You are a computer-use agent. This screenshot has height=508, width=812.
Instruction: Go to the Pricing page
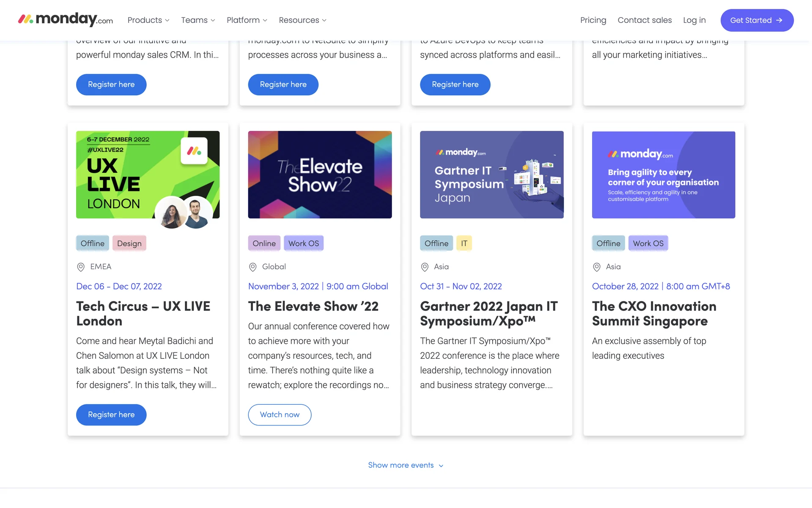593,20
